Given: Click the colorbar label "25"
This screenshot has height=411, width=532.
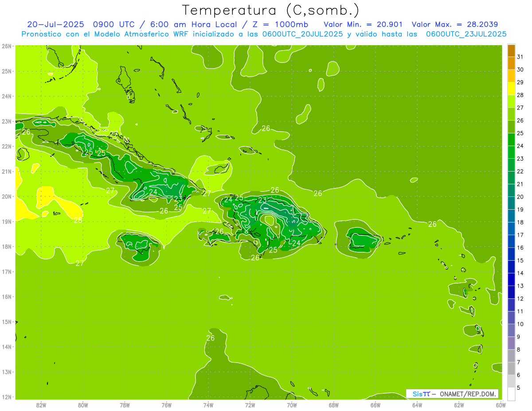Looking at the screenshot, I should click(x=520, y=133).
